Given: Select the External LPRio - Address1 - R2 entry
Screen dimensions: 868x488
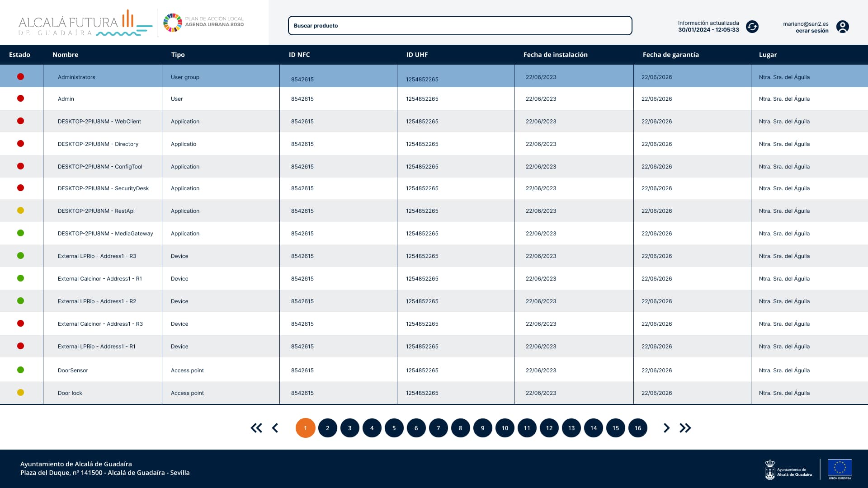Looking at the screenshot, I should 97,301.
